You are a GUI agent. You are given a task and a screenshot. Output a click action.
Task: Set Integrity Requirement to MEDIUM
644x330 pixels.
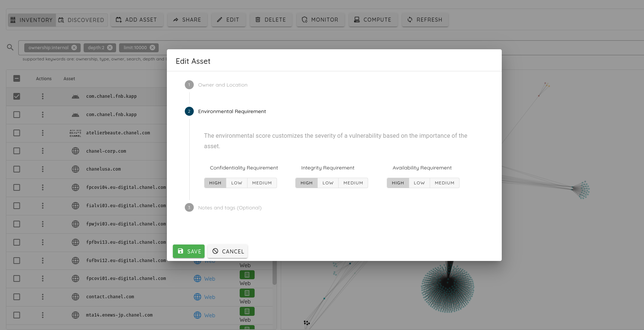click(353, 183)
